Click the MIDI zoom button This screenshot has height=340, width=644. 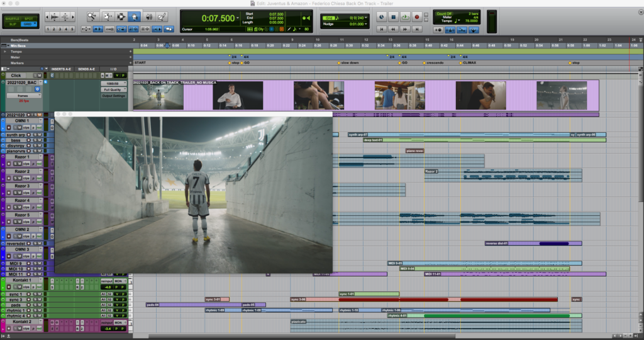pyautogui.click(x=65, y=17)
